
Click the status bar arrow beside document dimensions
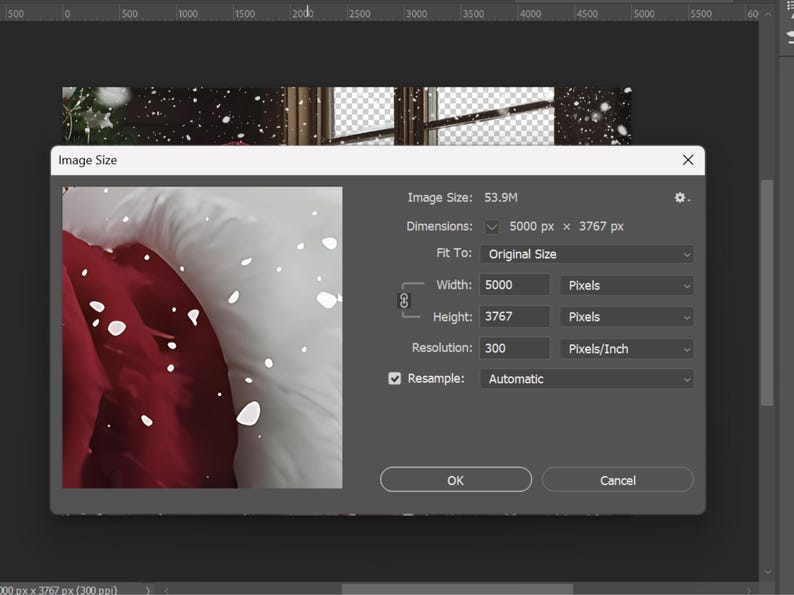click(148, 590)
